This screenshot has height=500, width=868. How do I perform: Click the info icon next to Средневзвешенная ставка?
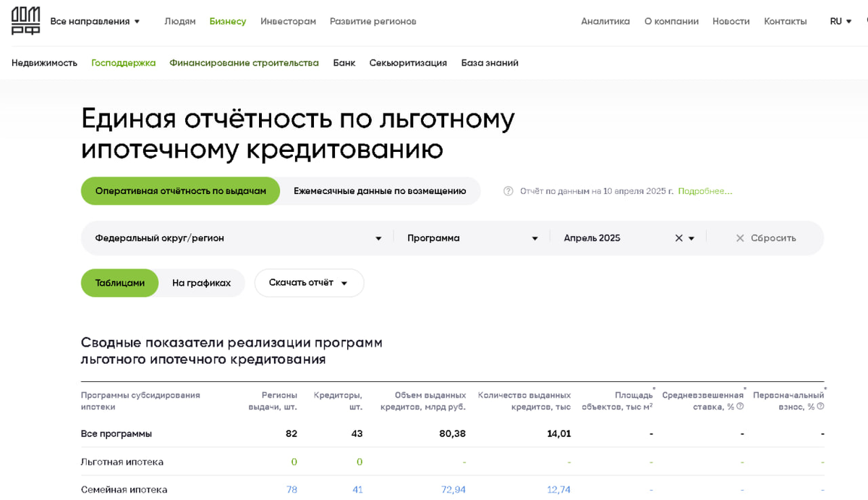coord(740,407)
